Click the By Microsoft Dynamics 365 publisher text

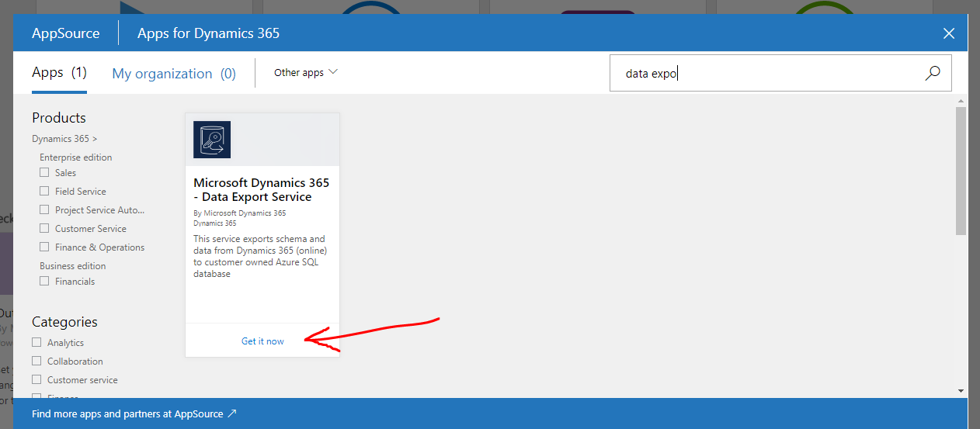point(239,213)
